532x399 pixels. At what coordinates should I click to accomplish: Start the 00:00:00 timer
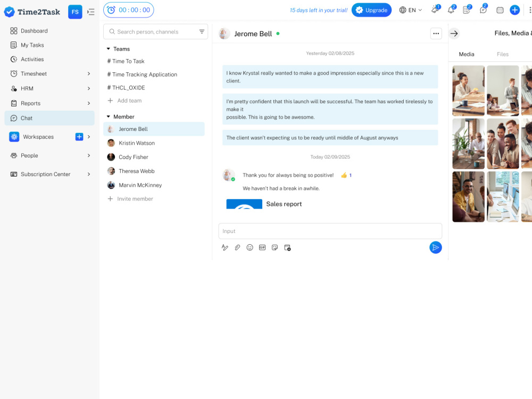[x=128, y=10]
